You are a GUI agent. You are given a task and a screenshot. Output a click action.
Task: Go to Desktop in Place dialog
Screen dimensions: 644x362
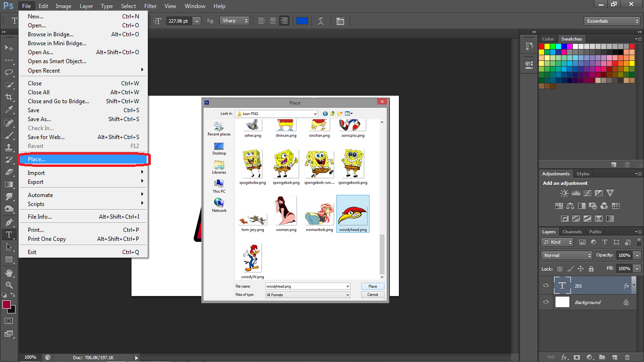pyautogui.click(x=219, y=148)
